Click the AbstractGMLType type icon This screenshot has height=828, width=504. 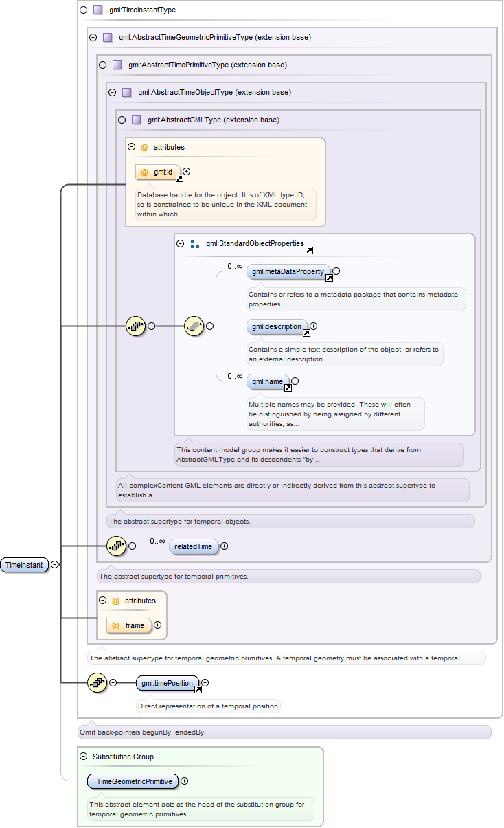coord(136,120)
